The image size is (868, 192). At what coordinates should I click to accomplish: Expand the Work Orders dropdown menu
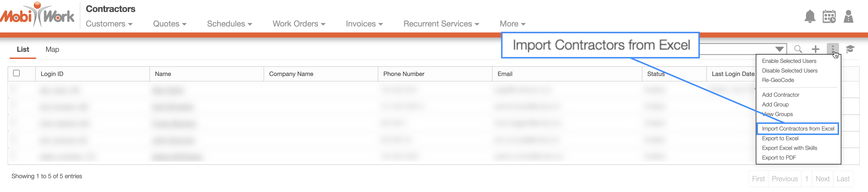tap(299, 24)
